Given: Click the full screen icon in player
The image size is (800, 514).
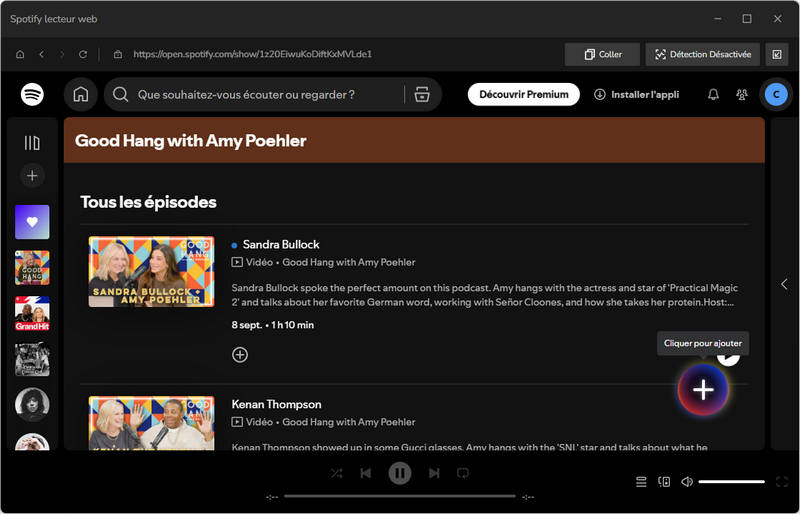Looking at the screenshot, I should [x=782, y=482].
